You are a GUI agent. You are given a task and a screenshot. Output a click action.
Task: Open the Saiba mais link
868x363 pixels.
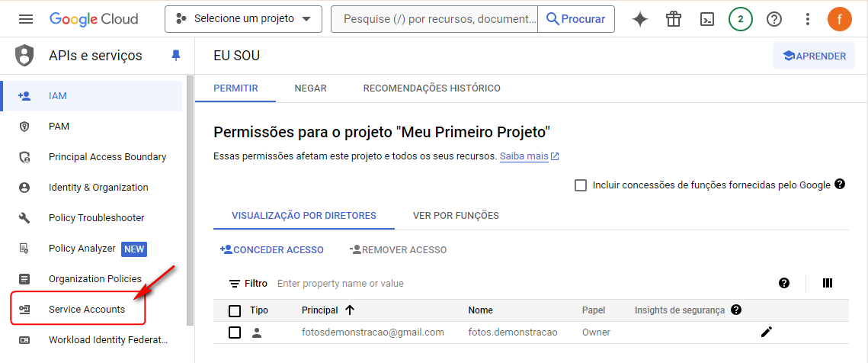[x=529, y=156]
